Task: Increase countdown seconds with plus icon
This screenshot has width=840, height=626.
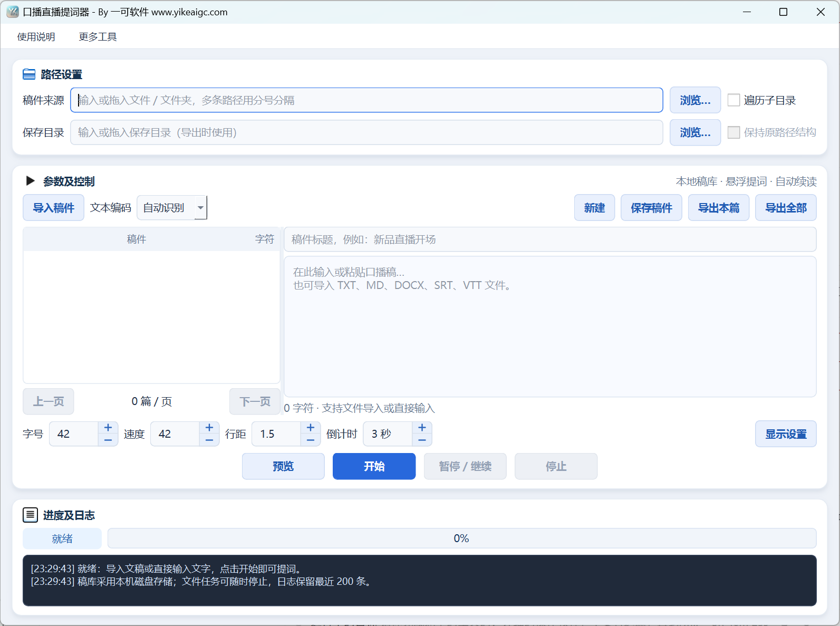Action: pos(422,428)
